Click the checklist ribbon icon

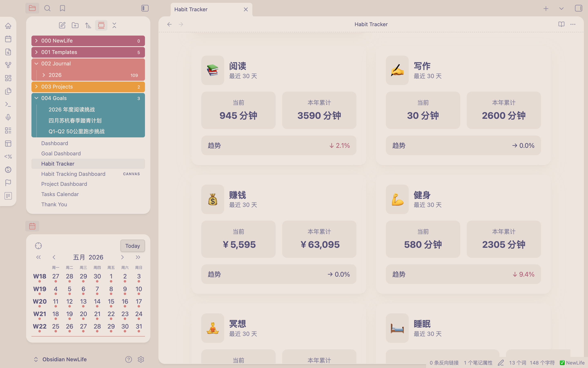point(8,130)
